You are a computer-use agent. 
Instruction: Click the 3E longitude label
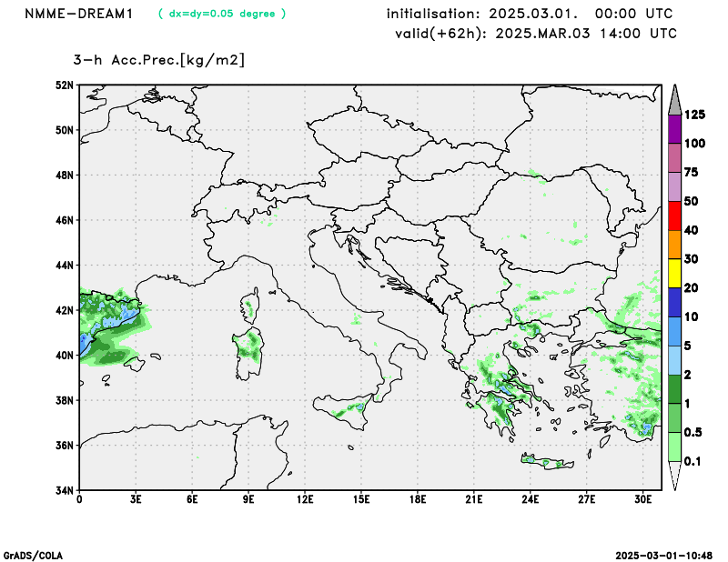point(136,500)
